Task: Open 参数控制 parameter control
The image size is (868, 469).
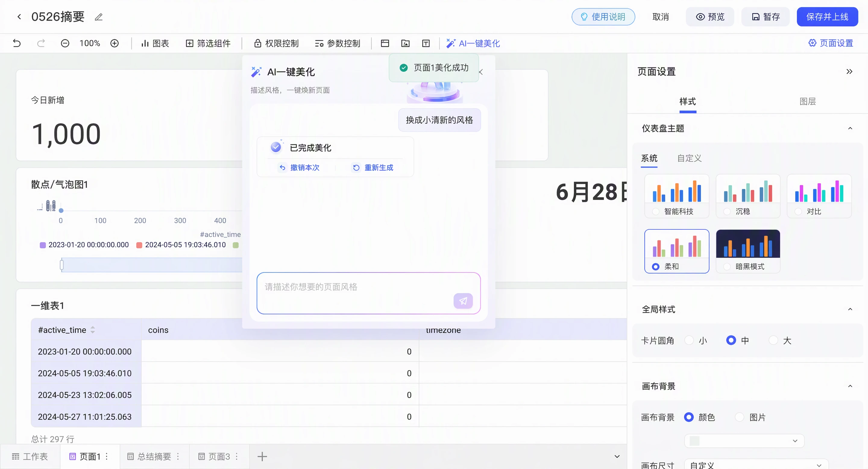Action: click(x=338, y=43)
